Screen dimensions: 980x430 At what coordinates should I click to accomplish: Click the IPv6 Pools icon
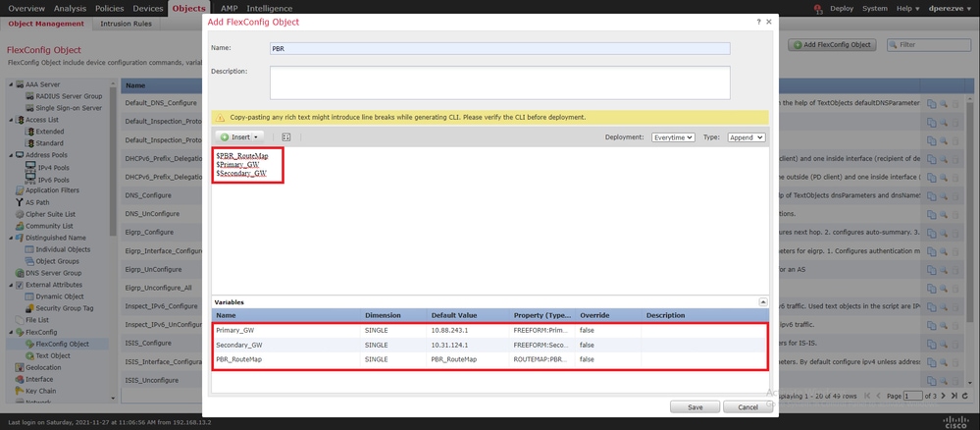click(x=30, y=180)
